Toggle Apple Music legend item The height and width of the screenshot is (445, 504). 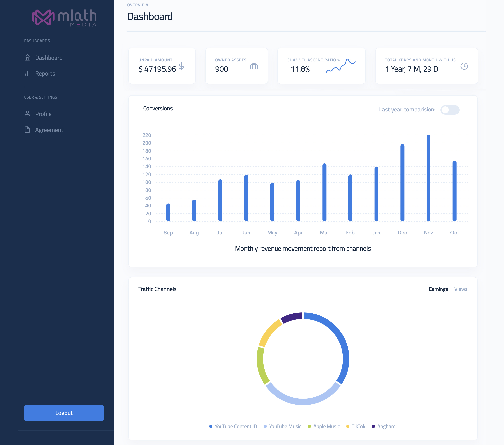pos(324,426)
